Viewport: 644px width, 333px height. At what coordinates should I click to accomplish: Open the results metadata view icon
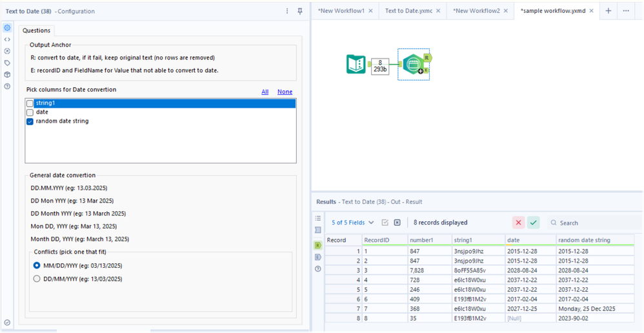(x=317, y=230)
